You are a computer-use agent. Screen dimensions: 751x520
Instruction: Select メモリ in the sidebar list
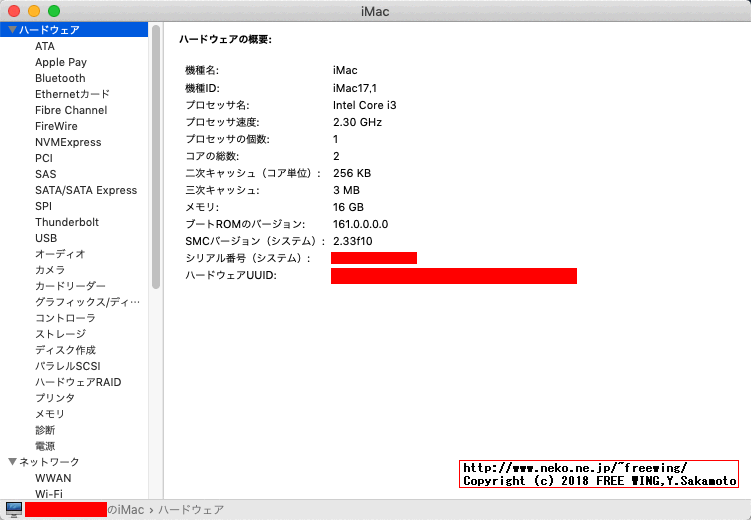click(49, 414)
